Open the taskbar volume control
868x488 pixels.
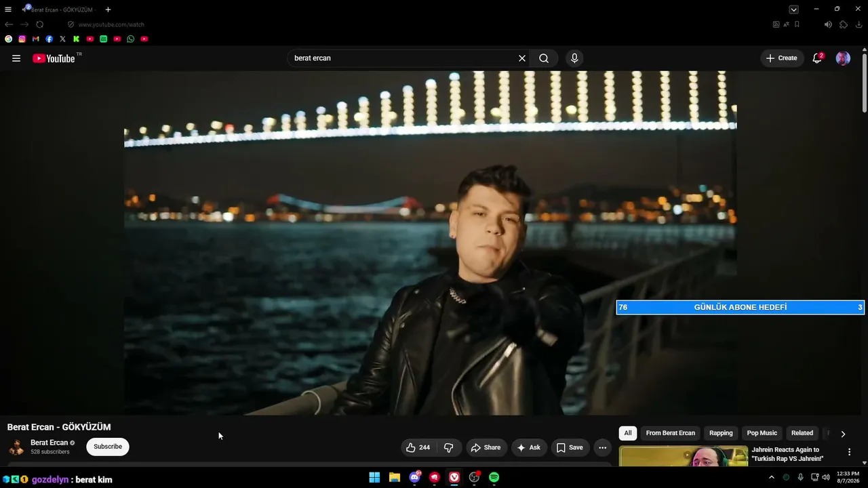click(x=826, y=477)
